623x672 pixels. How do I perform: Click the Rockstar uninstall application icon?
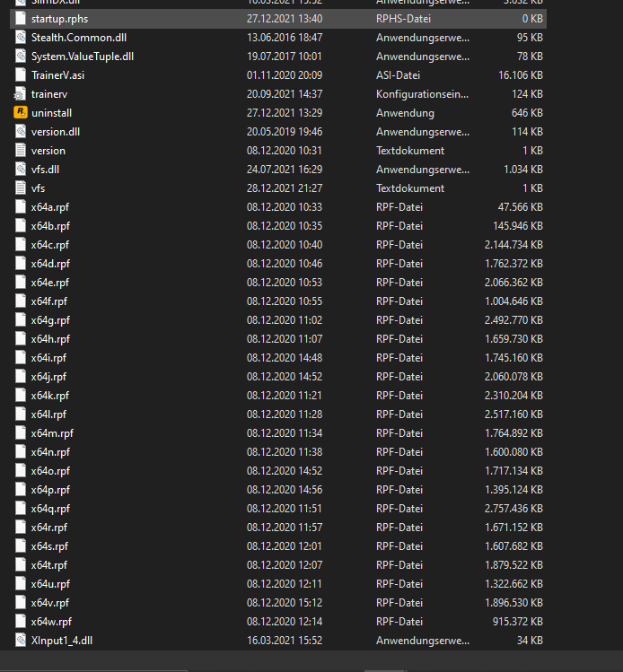[x=20, y=113]
